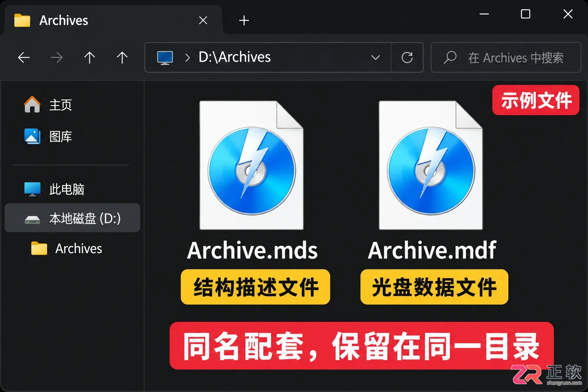Viewport: 588px width, 392px height.
Task: Open a new tab with plus button
Action: 244,20
